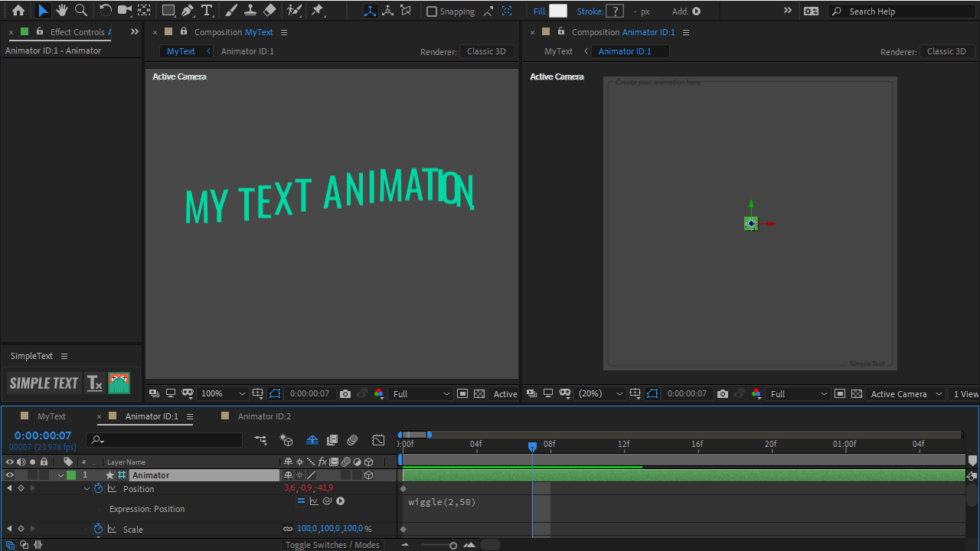This screenshot has width=980, height=551.
Task: Select the Brush tool
Action: (231, 11)
